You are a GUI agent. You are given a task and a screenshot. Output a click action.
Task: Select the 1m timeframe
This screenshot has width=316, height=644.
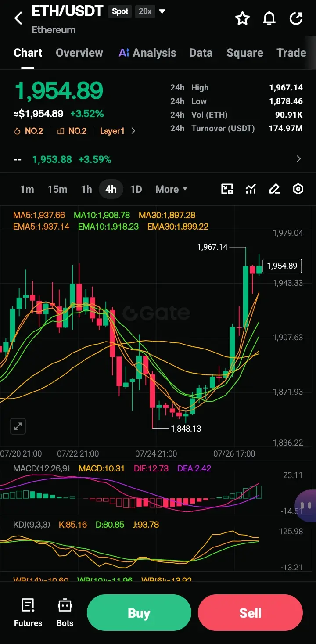[27, 189]
